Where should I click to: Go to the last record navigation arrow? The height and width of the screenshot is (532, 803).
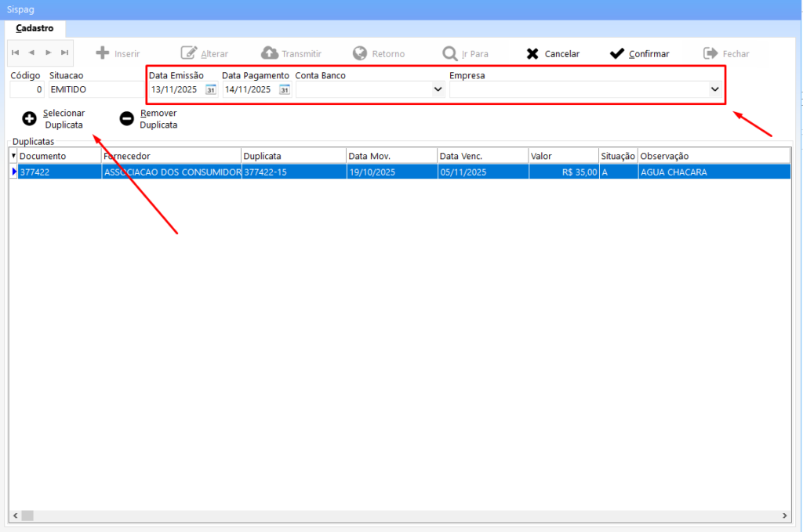[64, 52]
